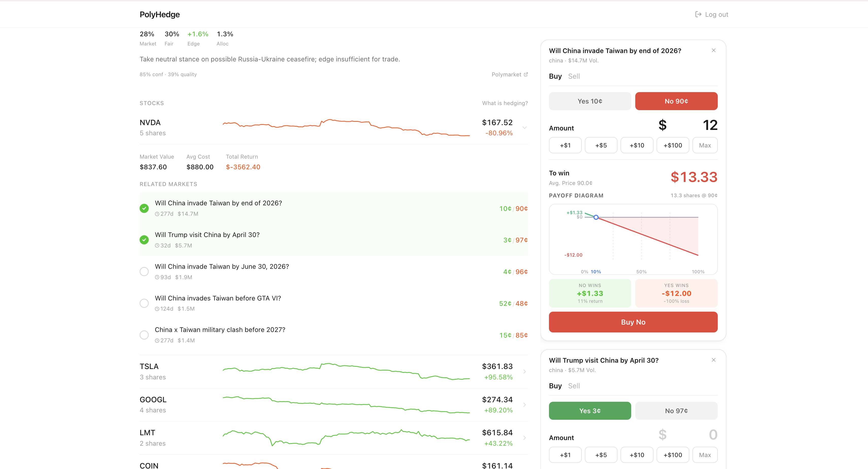Click green checkmark on Taiwan 2026 market
Viewport: 868px width, 469px height.
pos(144,208)
